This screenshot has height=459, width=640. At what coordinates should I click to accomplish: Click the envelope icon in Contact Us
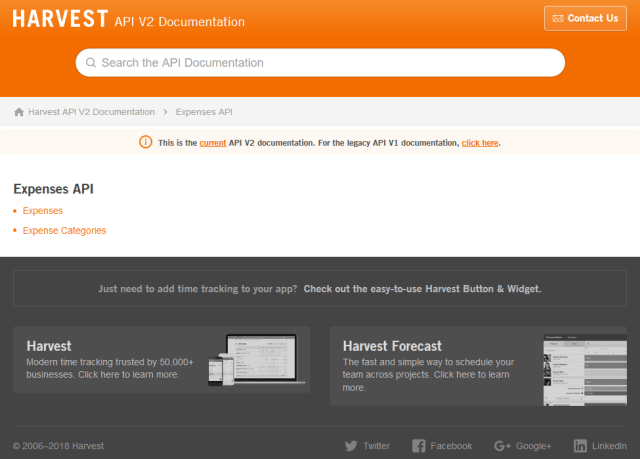(x=558, y=18)
